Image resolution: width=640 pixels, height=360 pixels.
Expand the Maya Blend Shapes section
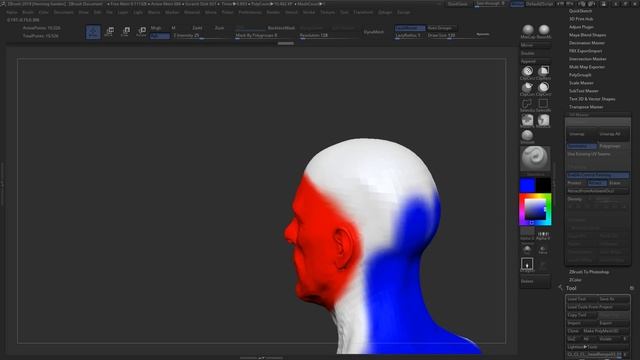click(587, 35)
